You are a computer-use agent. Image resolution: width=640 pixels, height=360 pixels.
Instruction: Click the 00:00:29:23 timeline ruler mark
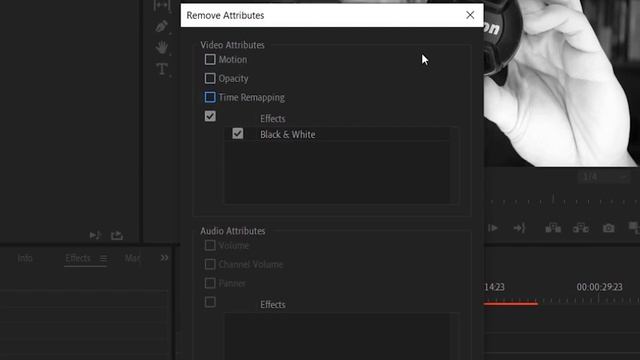click(599, 287)
